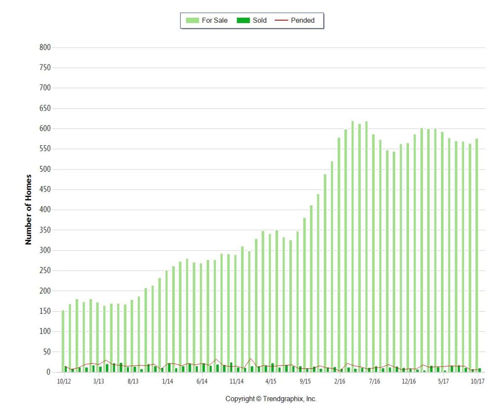Click the 10/17 x-axis date label
Screen dimensions: 504x420
[x=477, y=382]
